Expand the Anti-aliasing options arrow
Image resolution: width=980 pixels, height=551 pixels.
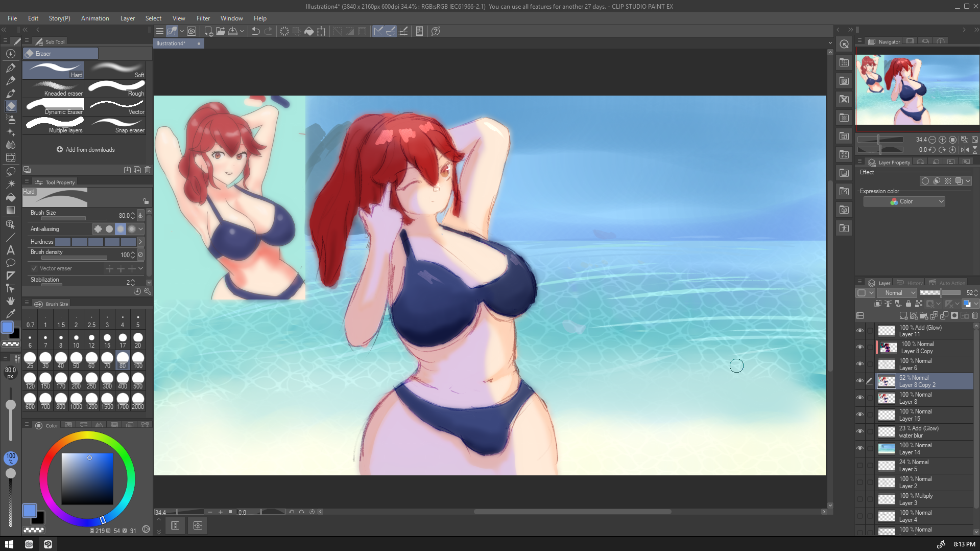[141, 229]
